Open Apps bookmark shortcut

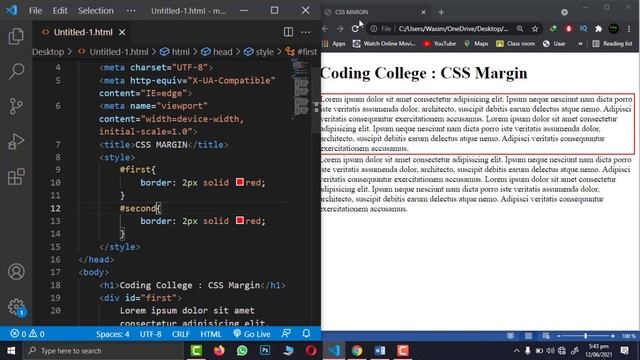tap(334, 44)
